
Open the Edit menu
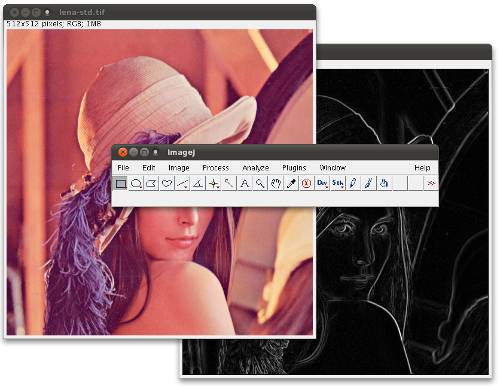(149, 168)
